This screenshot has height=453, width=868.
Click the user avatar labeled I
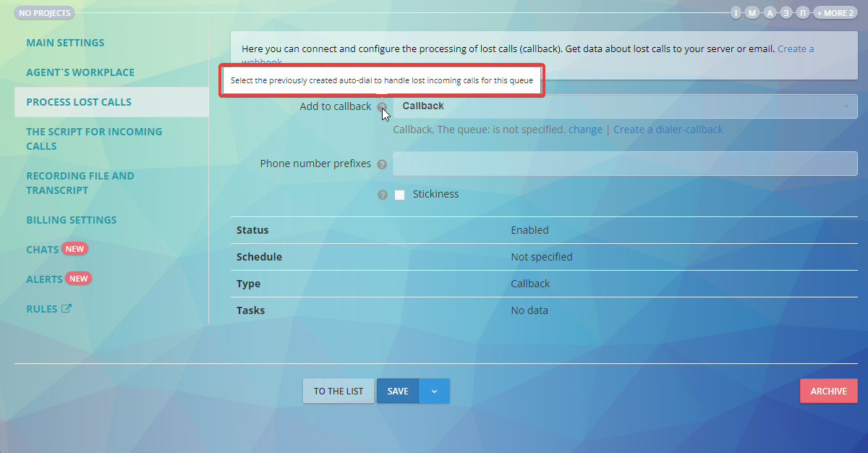736,12
